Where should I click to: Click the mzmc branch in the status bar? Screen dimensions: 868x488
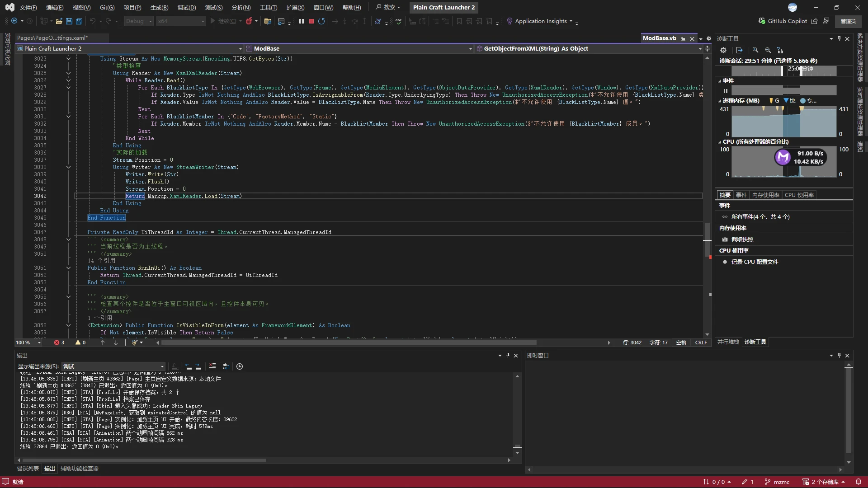777,482
